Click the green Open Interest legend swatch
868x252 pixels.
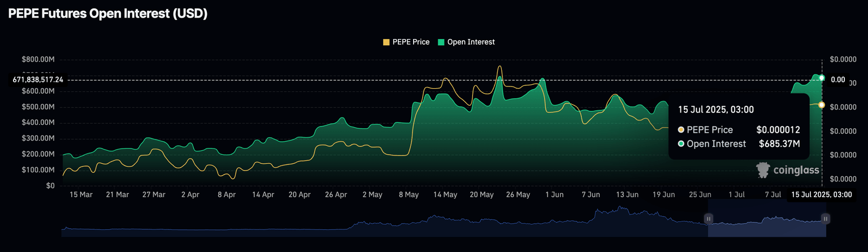click(x=441, y=42)
